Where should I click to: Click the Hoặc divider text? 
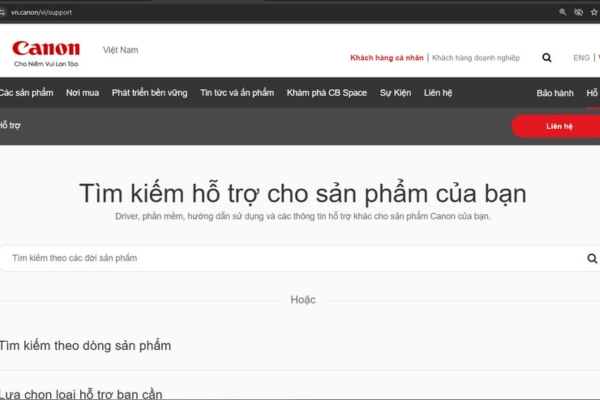303,300
